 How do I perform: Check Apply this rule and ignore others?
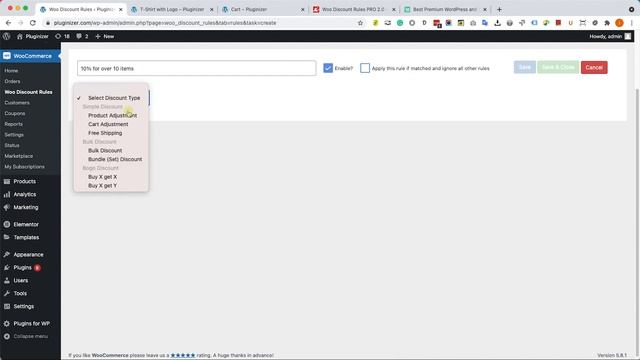(x=365, y=68)
